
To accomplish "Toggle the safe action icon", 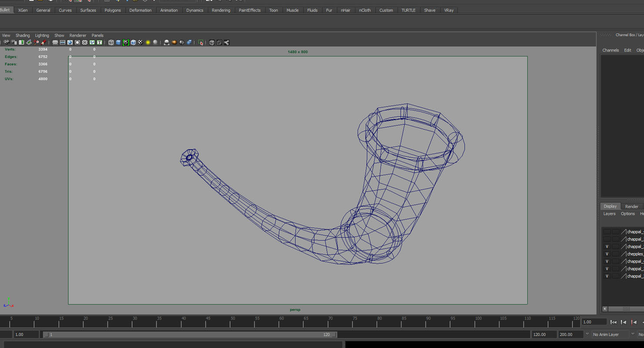I will click(x=92, y=43).
